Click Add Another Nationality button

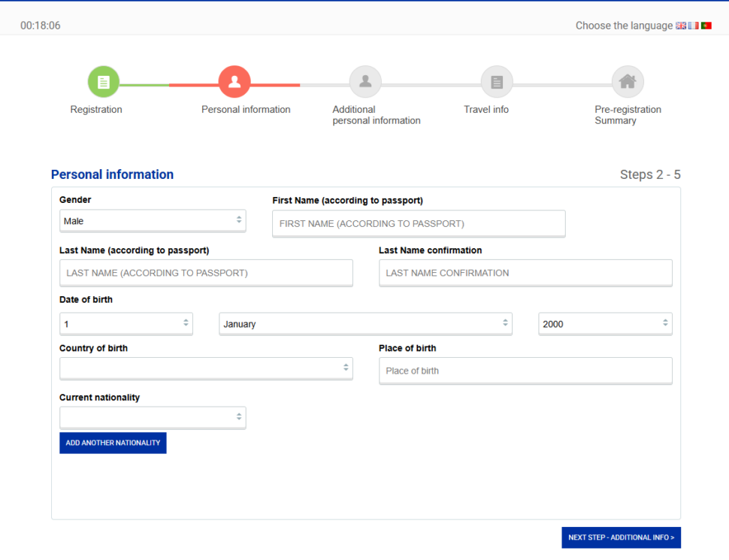click(x=113, y=443)
